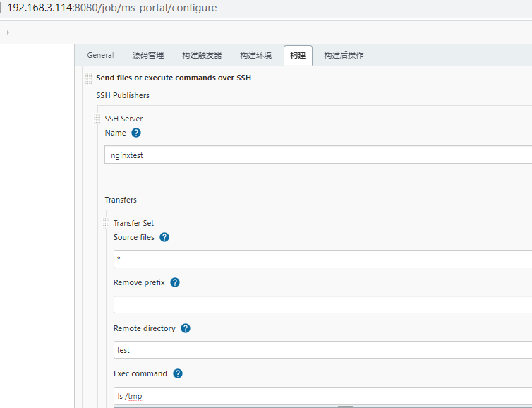Click the empty Remove prefix field
This screenshot has height=408, width=532.
(322, 304)
